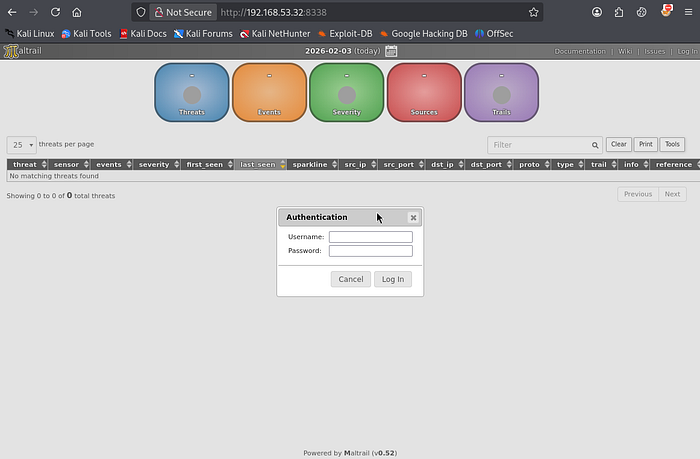Click the Print button
700x459 pixels.
646,144
